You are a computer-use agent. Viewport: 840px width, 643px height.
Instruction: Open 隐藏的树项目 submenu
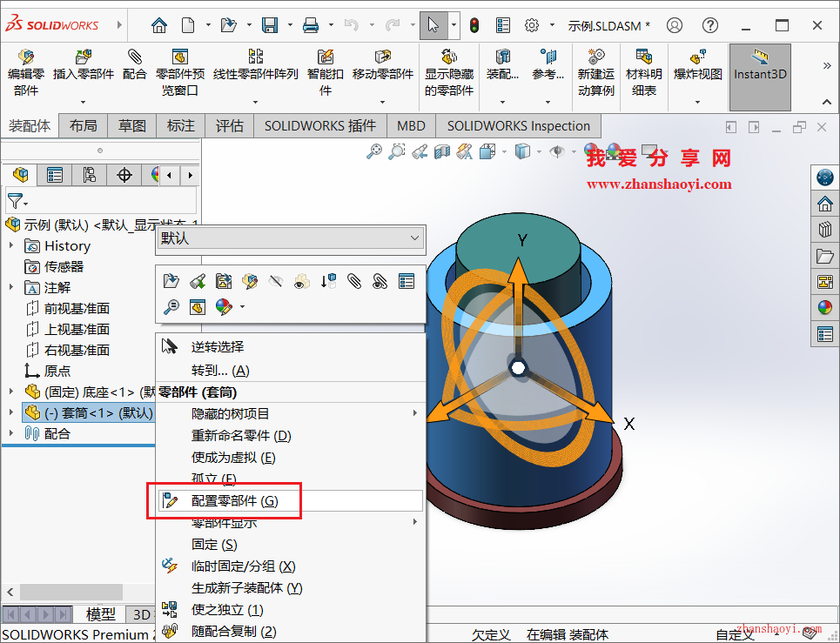pos(291,414)
